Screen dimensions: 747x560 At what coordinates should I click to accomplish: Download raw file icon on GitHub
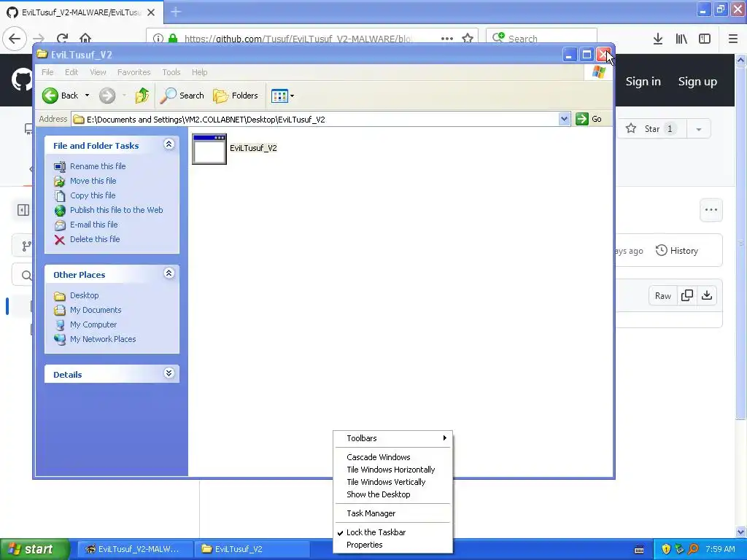[707, 296]
